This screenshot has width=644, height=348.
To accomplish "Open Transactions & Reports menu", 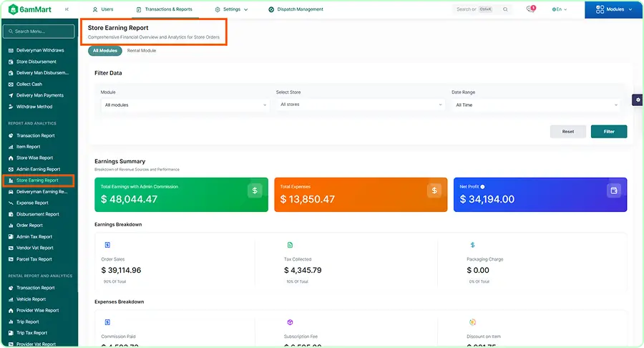I will pos(165,9).
